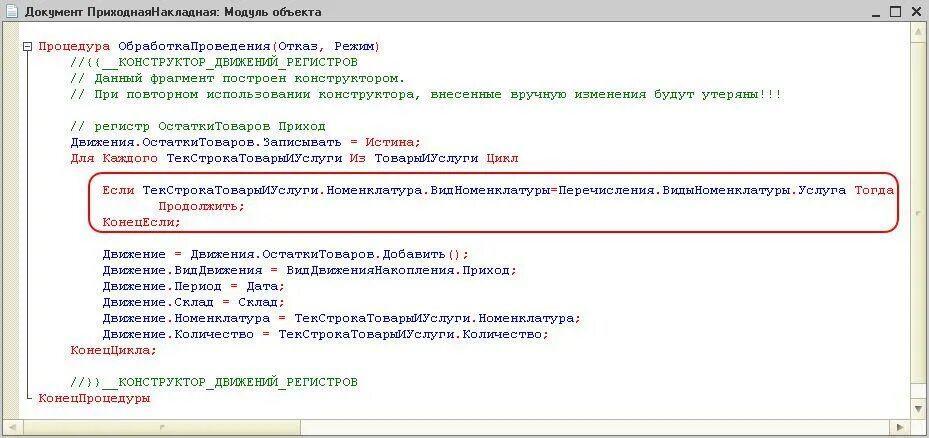Click the "Для Каждого ТекСтрокаТоварыИУслуги" loop line

coord(294,158)
